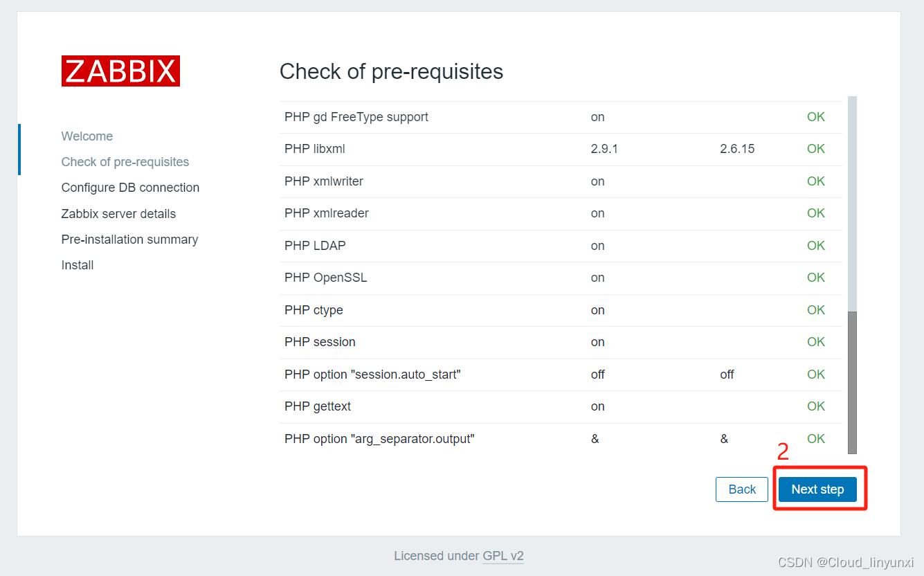Click PHP option "arg_separator.output" label
The width and height of the screenshot is (924, 576).
(379, 439)
